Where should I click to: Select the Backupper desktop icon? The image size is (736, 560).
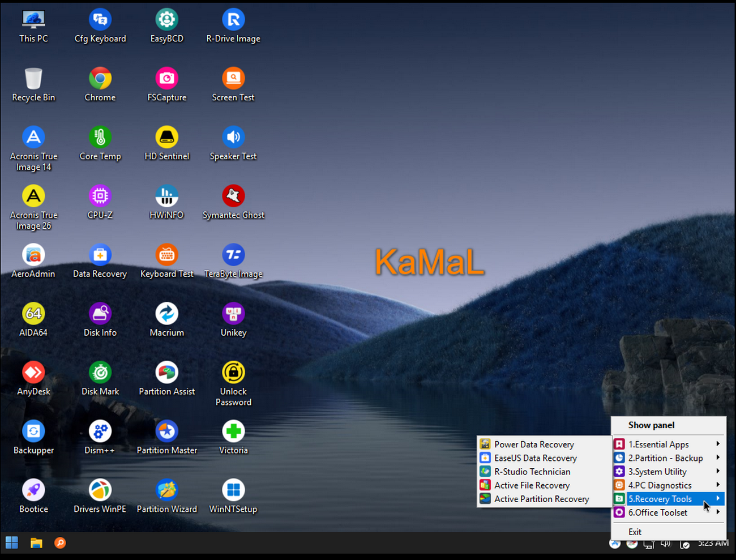pyautogui.click(x=33, y=438)
